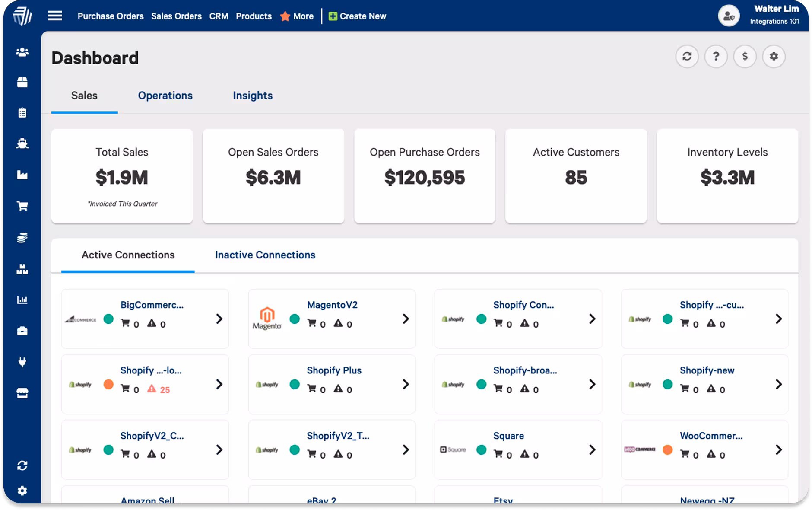
Task: Open the sidebar settings gear icon
Action: click(22, 491)
